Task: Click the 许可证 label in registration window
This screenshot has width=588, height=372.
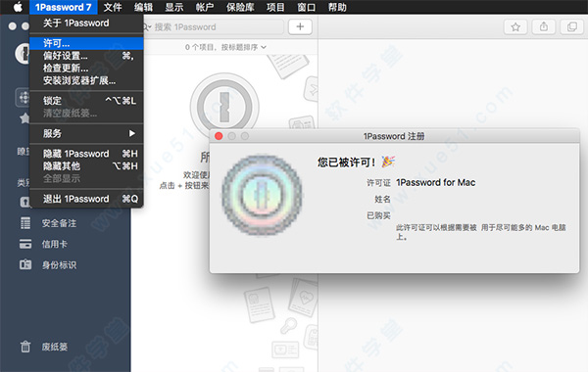Action: point(378,183)
